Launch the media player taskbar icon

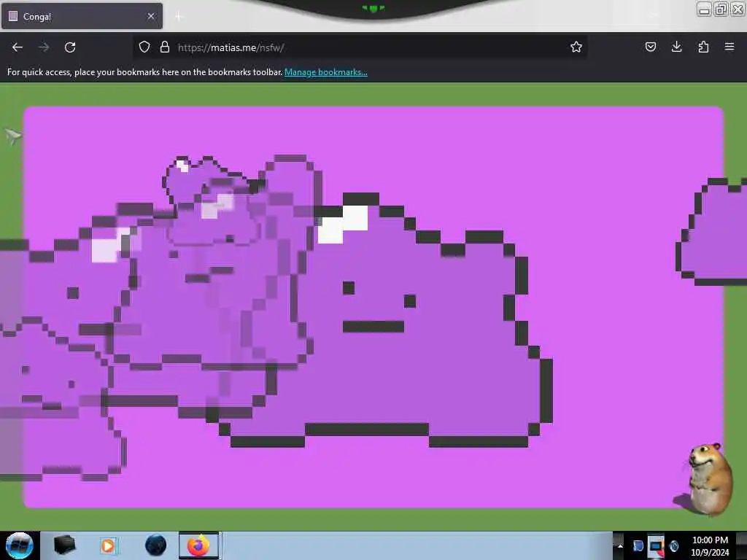pos(109,545)
